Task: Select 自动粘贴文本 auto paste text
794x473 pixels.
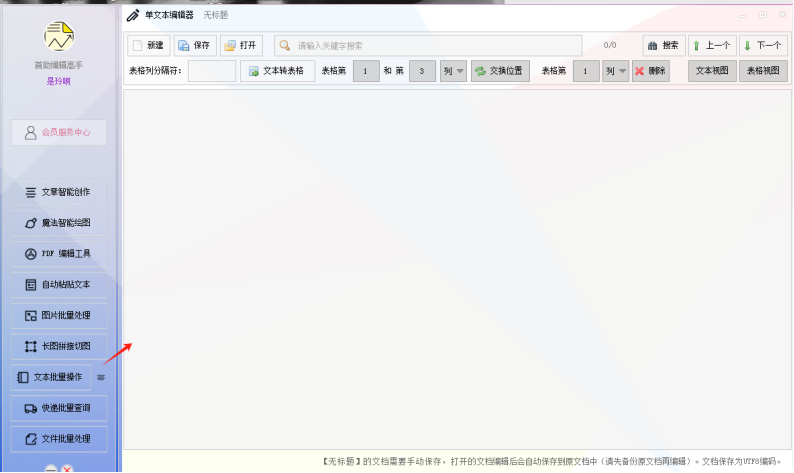Action: [x=59, y=285]
